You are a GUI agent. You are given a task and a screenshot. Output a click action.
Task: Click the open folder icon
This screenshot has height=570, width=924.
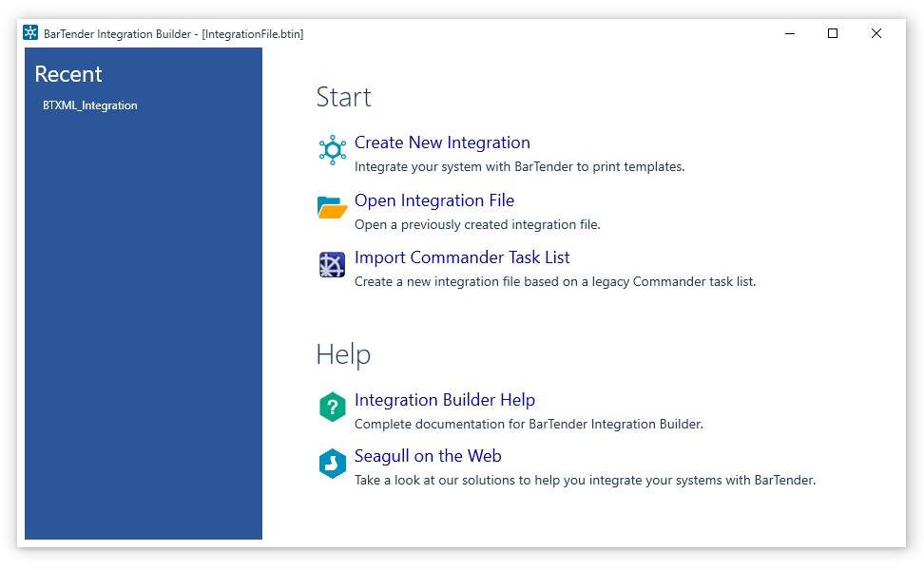332,207
